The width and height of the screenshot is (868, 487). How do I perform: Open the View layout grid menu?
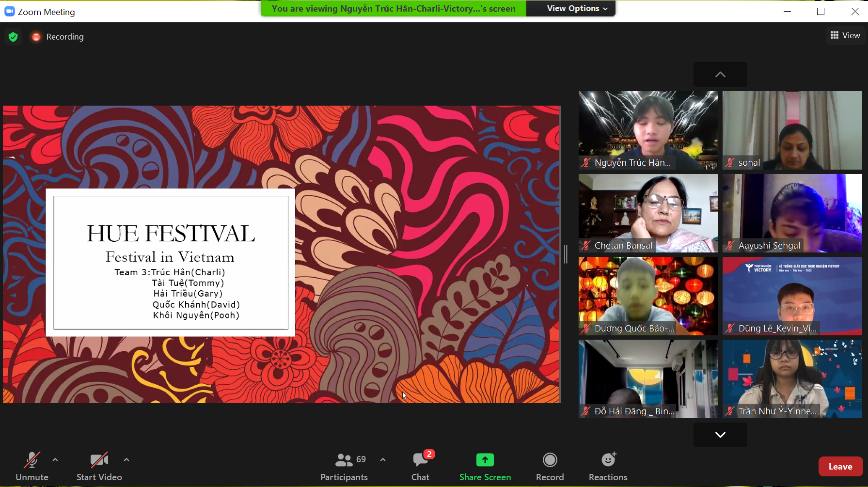point(845,35)
